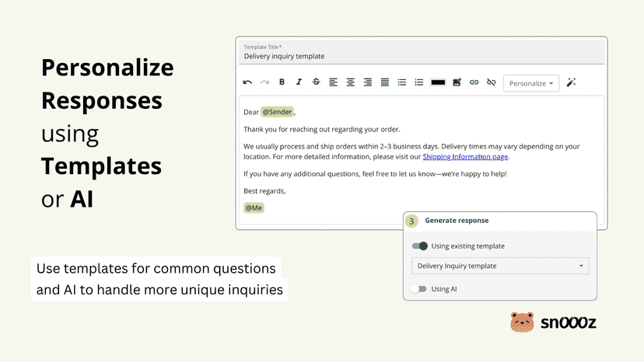
Task: Insert a numbered list
Action: pyautogui.click(x=419, y=82)
